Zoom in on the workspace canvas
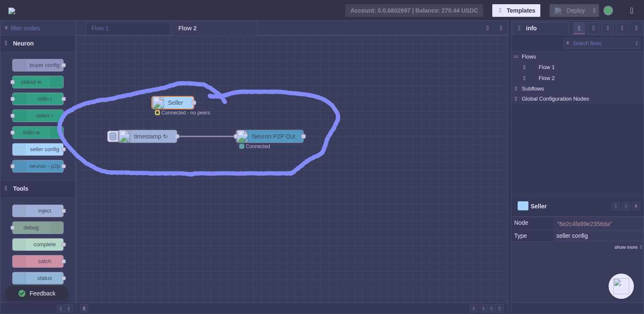Image resolution: width=644 pixels, height=314 pixels. (499, 309)
